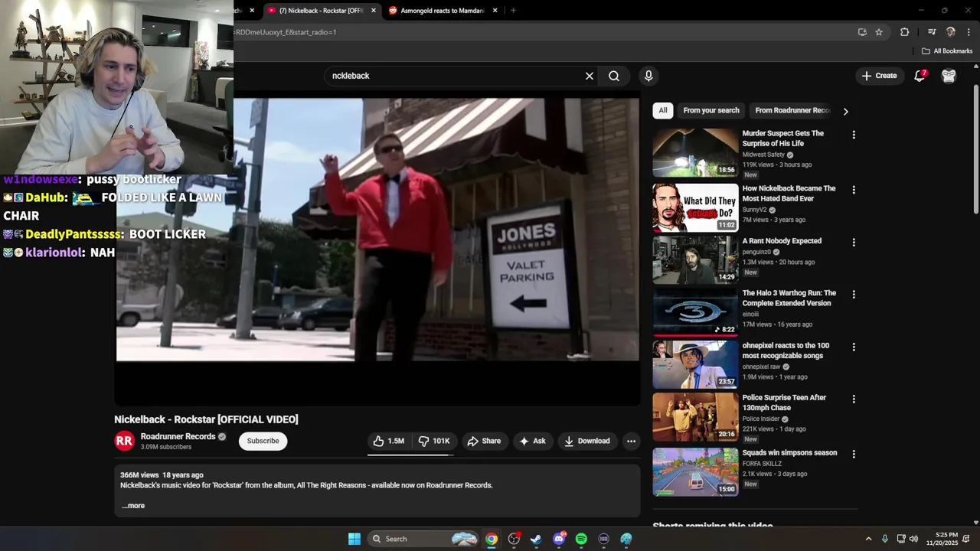
Task: Open options for Police Surprise Teen video
Action: [854, 399]
